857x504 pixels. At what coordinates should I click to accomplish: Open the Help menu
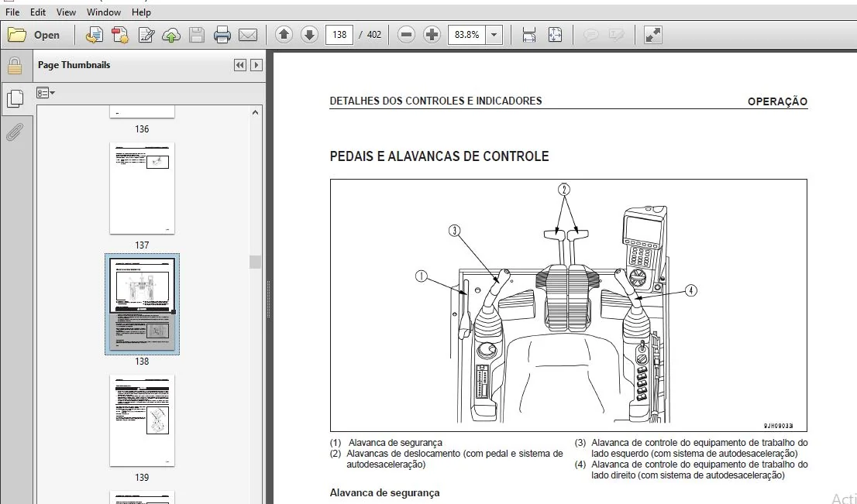click(x=141, y=12)
